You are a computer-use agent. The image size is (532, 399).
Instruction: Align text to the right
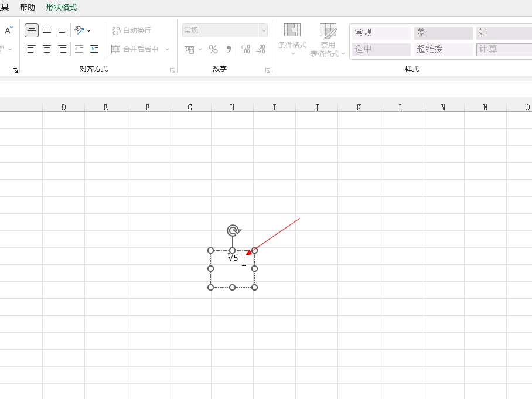[x=62, y=49]
